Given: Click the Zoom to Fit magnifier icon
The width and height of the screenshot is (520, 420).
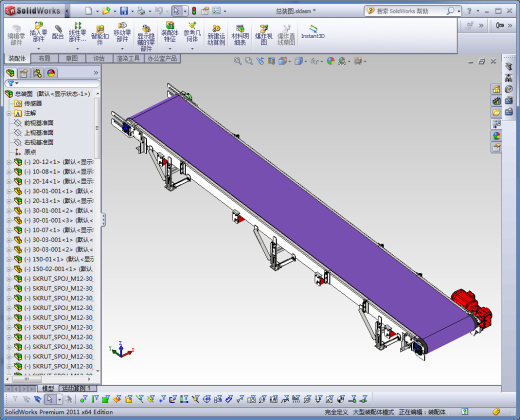Looking at the screenshot, I should [x=237, y=61].
